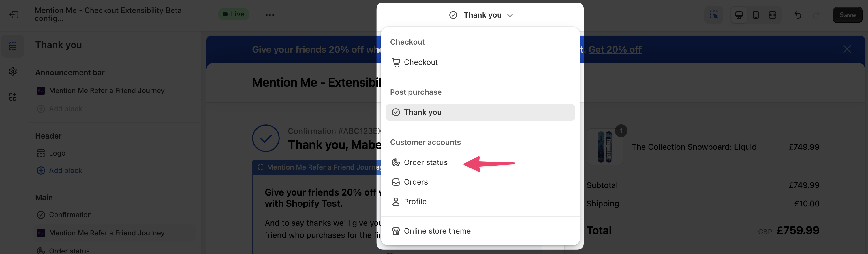Viewport: 868px width, 254px height.
Task: Open Order status under Customer accounts
Action: click(426, 162)
